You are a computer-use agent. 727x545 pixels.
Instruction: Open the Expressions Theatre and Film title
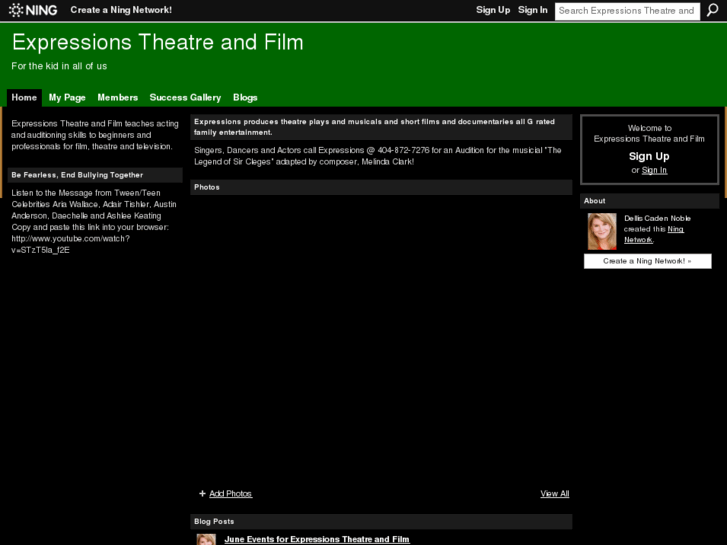(x=158, y=42)
